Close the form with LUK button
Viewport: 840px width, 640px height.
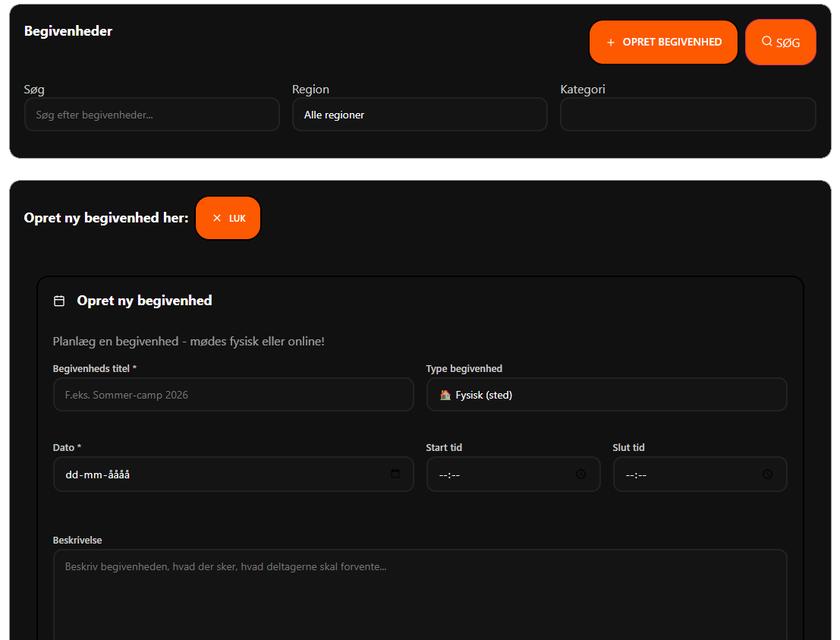coord(228,218)
